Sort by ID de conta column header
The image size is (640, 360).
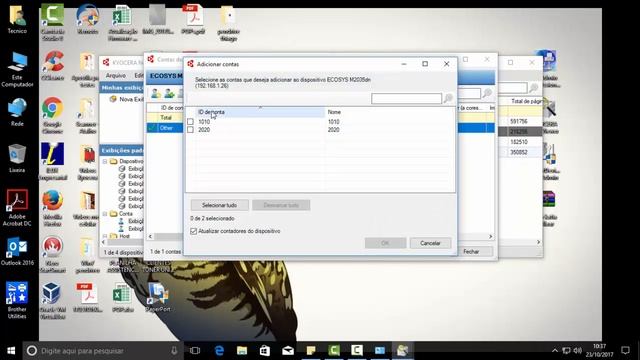coord(260,112)
